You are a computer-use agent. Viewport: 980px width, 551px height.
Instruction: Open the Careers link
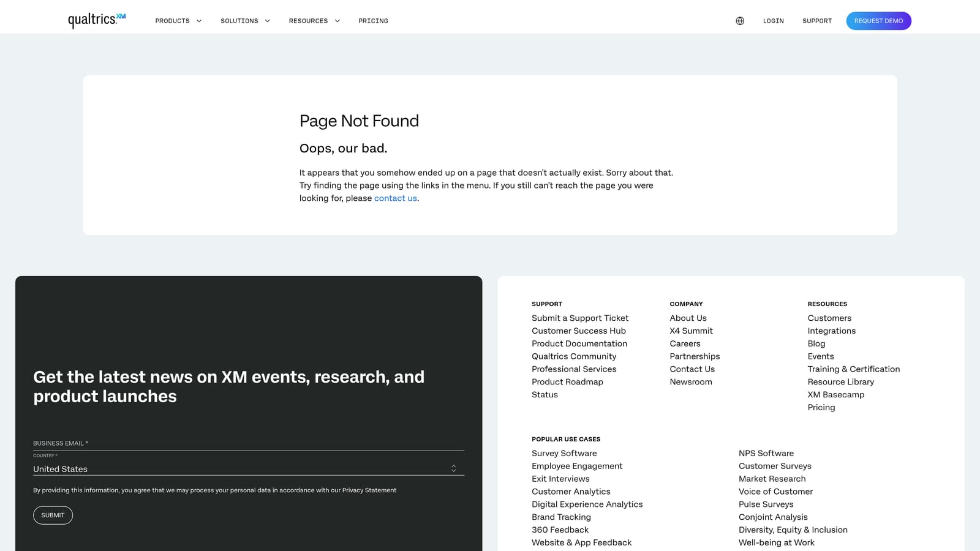pyautogui.click(x=685, y=344)
